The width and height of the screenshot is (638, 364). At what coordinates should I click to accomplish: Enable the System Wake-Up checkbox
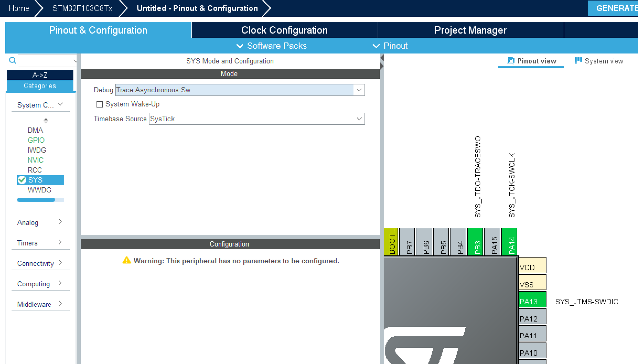click(x=100, y=104)
